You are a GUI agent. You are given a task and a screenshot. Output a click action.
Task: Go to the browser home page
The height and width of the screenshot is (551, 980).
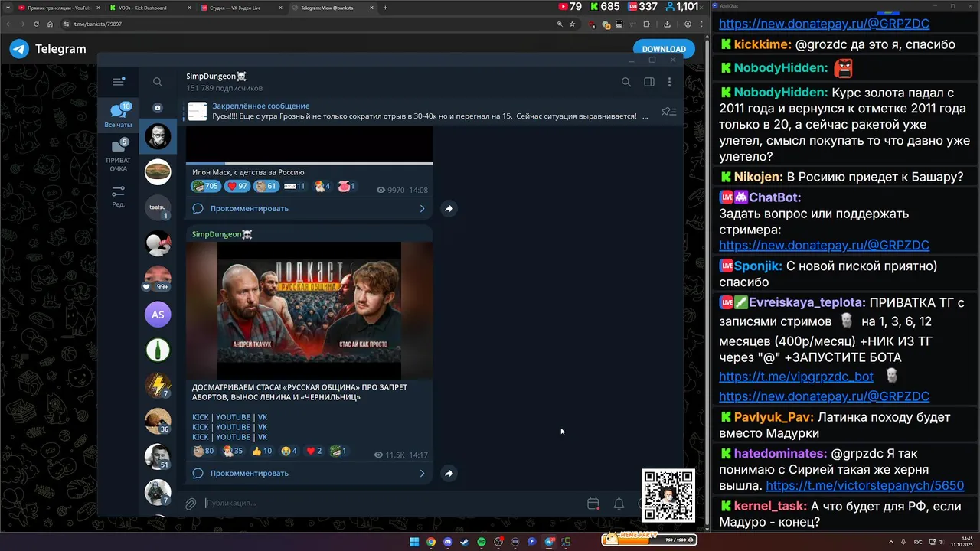51,24
